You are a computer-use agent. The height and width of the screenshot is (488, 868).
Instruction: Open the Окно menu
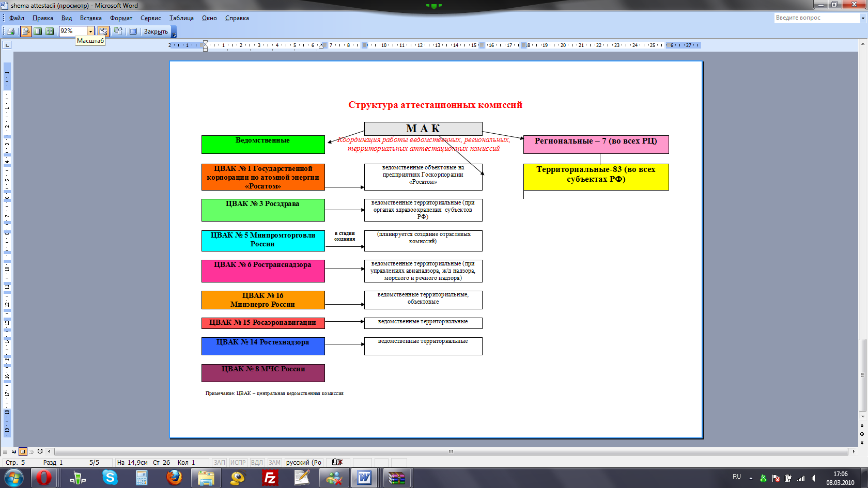209,18
